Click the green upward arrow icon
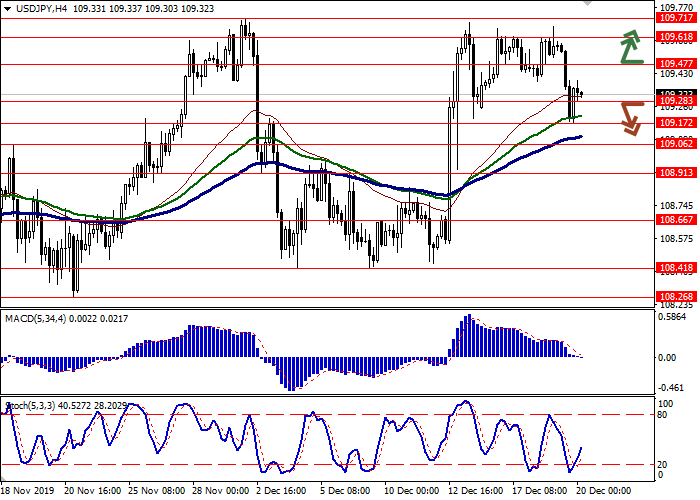700x500 pixels. (x=629, y=46)
